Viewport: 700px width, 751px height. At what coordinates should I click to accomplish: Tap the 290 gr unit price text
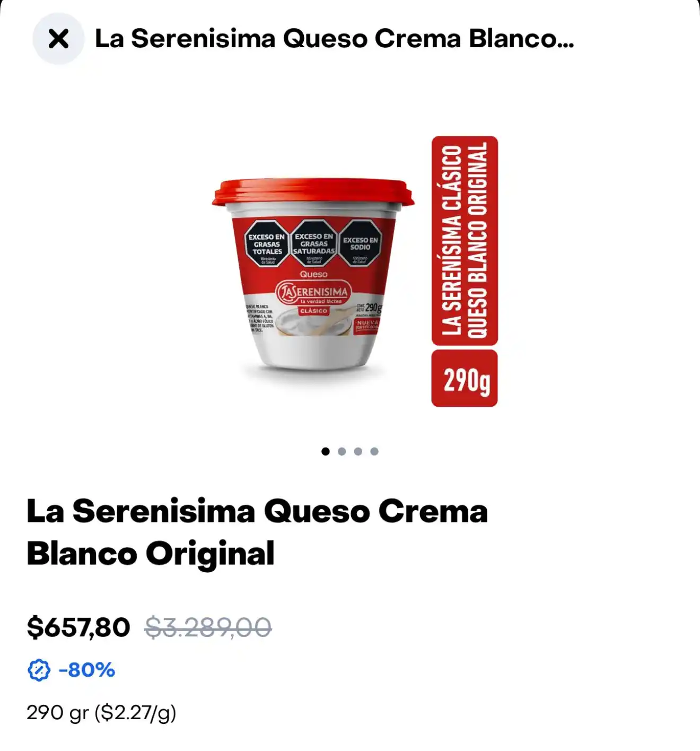tap(101, 713)
